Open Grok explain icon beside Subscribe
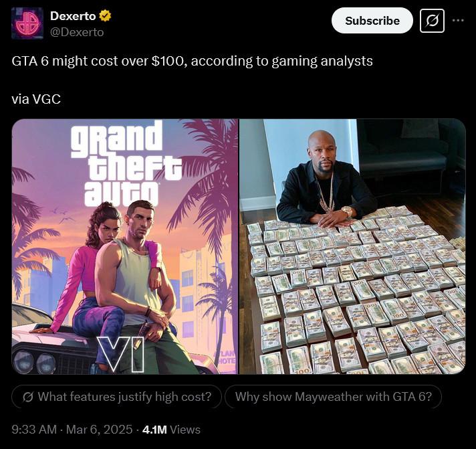Viewport: 476px width, 449px height. pyautogui.click(x=432, y=21)
